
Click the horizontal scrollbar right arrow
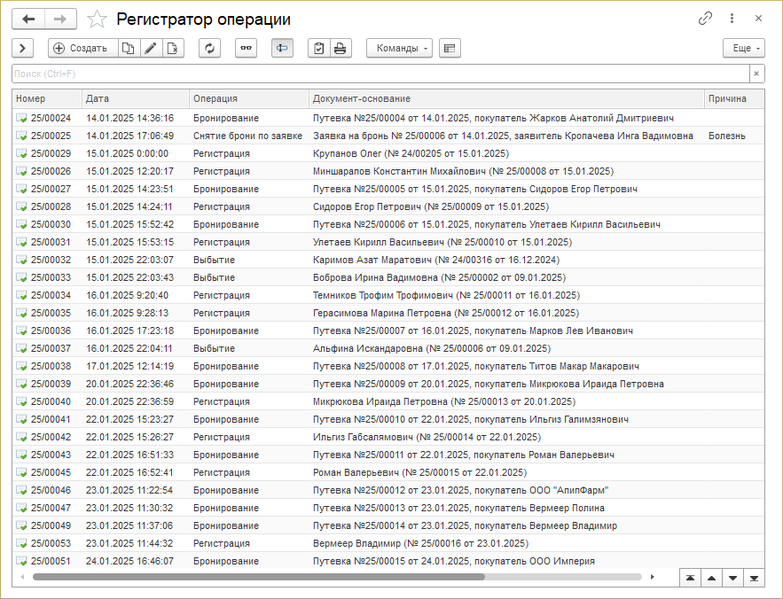point(652,577)
